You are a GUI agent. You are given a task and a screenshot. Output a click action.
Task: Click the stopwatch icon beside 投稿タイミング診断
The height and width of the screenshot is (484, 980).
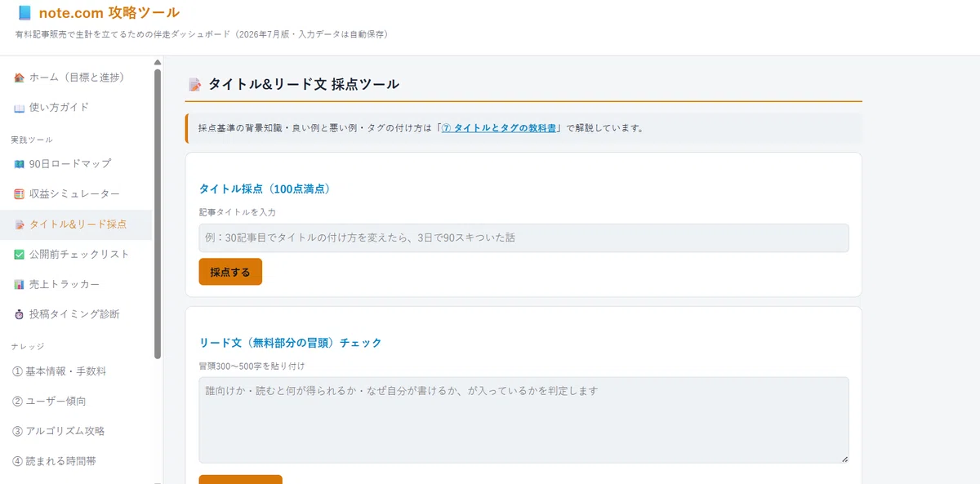coord(19,314)
